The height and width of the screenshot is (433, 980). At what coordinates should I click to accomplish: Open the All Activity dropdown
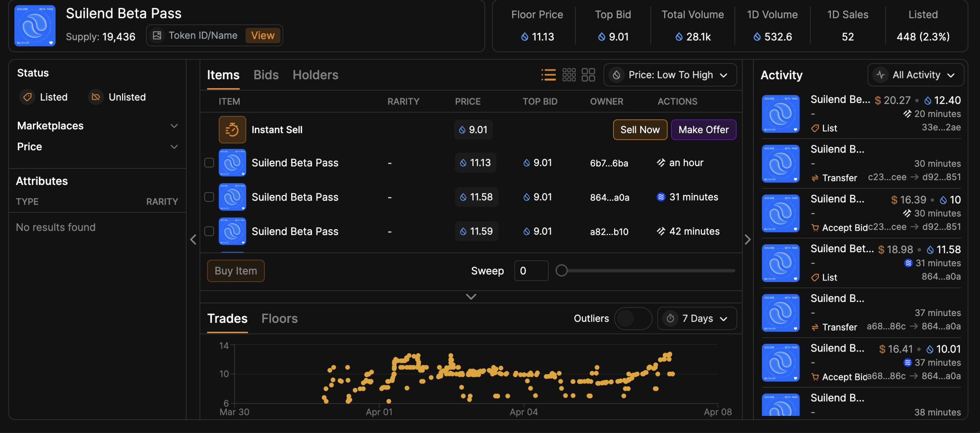pos(916,75)
